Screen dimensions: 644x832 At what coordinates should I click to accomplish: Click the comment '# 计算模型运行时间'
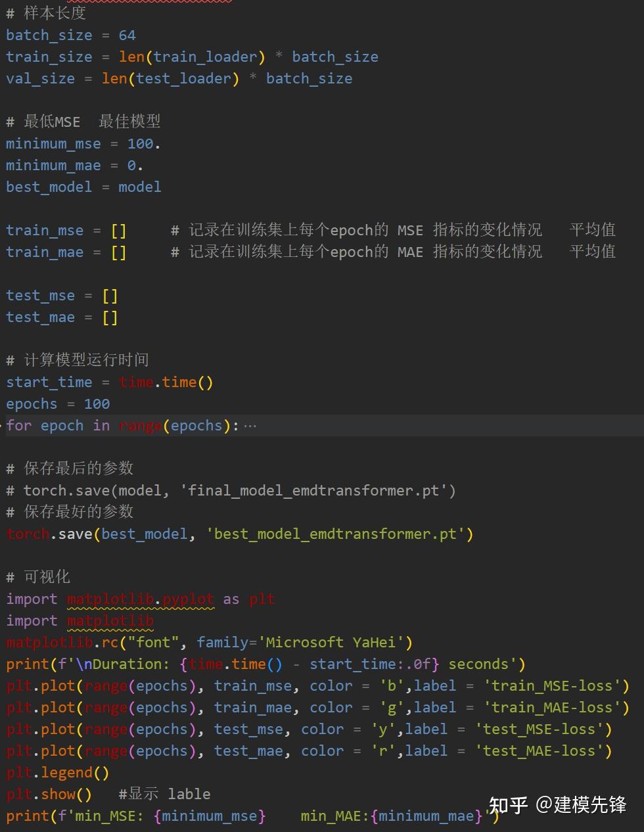(78, 360)
